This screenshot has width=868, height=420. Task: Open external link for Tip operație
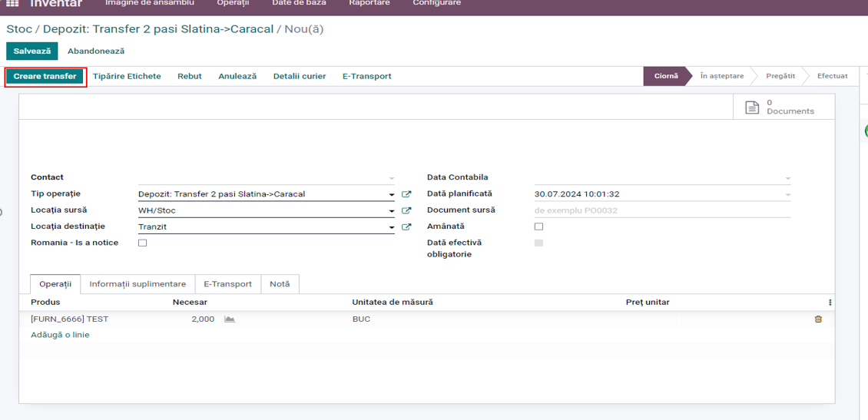[x=406, y=194]
